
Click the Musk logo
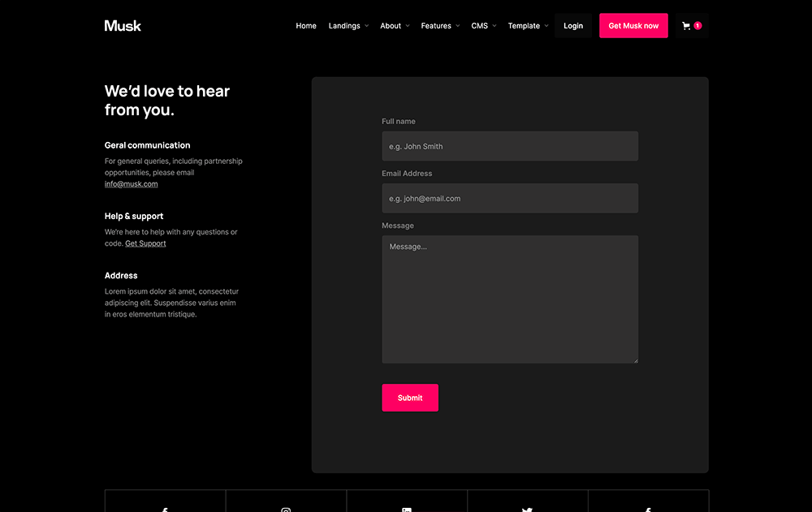click(123, 25)
